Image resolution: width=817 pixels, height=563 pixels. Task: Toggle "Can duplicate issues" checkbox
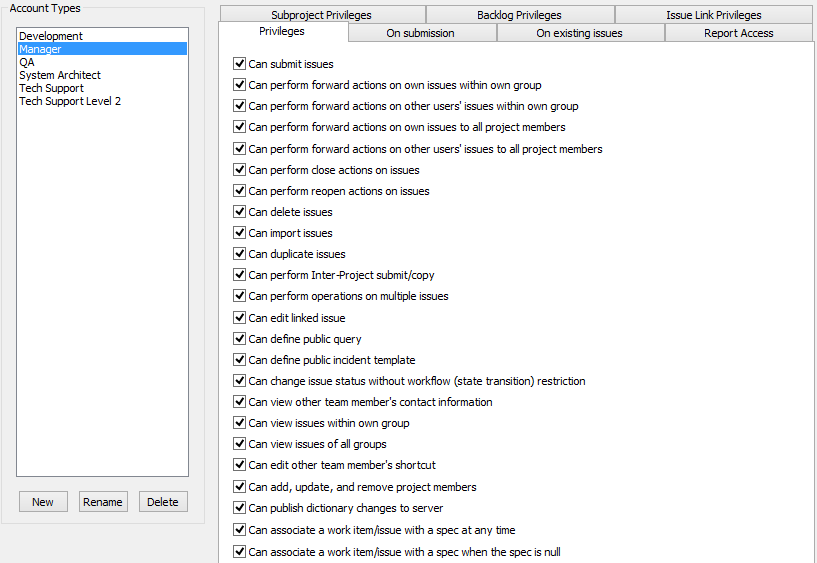(x=239, y=254)
